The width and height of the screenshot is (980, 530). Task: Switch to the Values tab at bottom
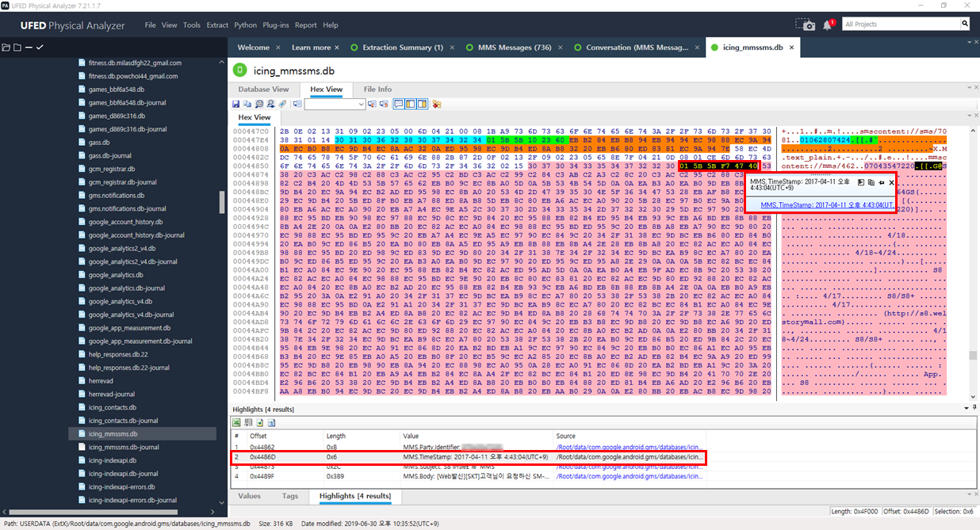click(x=249, y=496)
